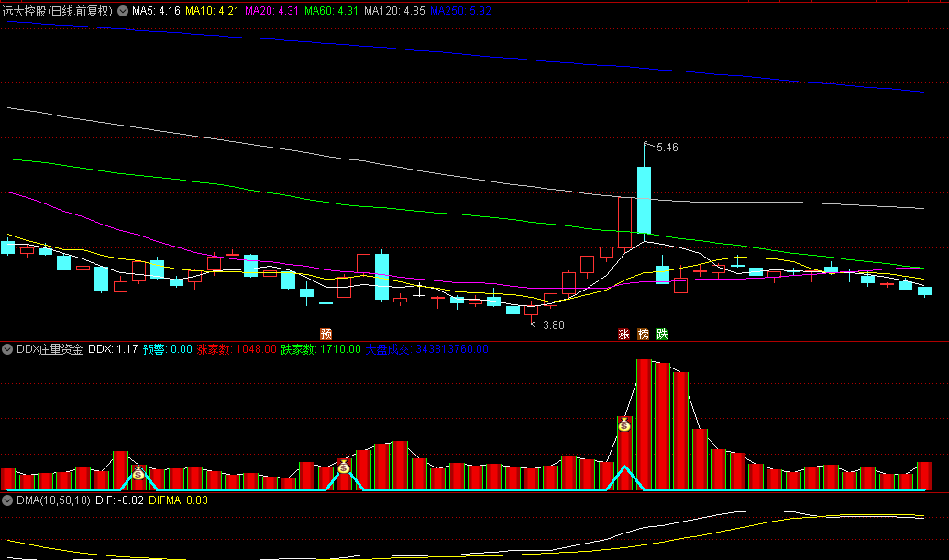Click the middle money bag signal icon
The image size is (949, 560).
[344, 467]
